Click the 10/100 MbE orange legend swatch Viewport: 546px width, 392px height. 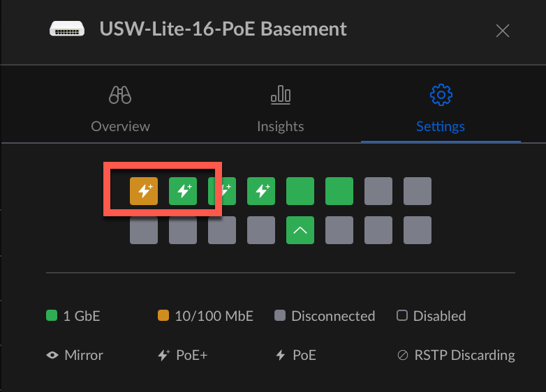[163, 316]
